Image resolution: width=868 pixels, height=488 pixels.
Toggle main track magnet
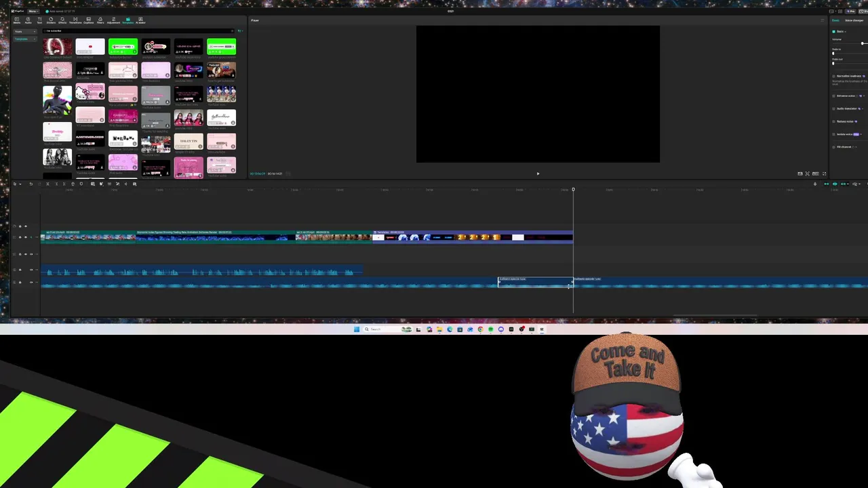pyautogui.click(x=827, y=184)
